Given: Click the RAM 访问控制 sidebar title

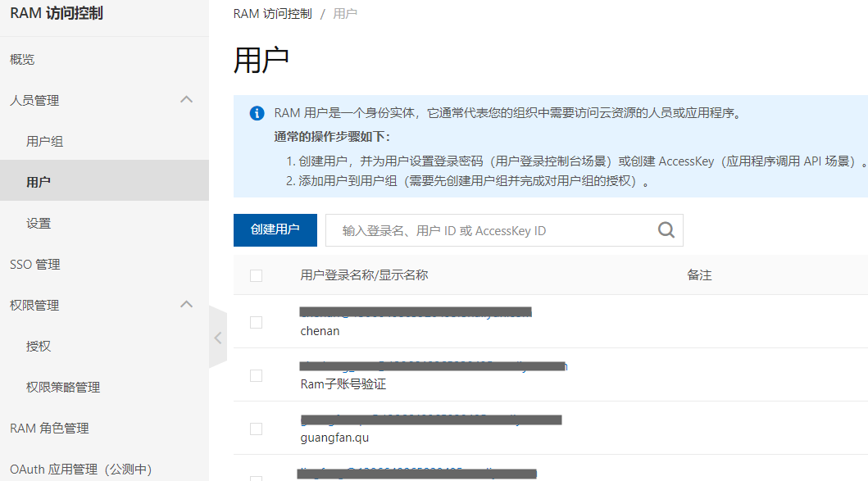Looking at the screenshot, I should click(x=57, y=13).
